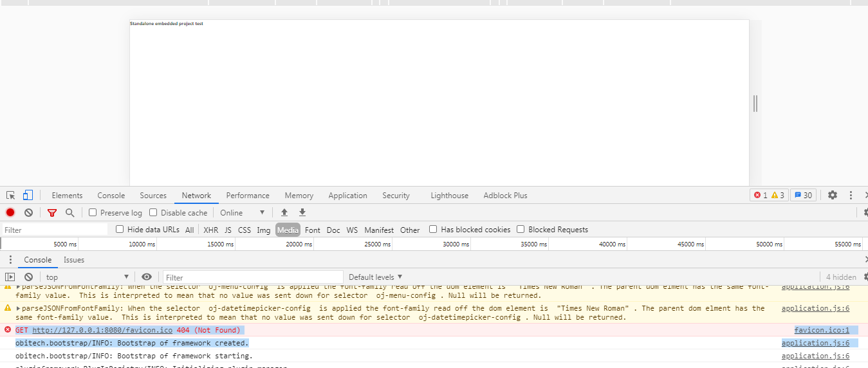
Task: Expand the oj-datetimepicker-config warning message
Action: click(x=19, y=308)
